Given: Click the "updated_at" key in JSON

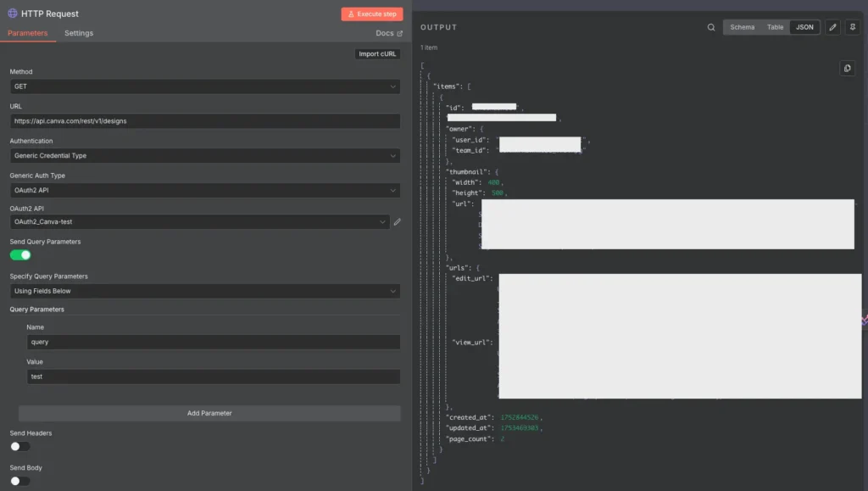Looking at the screenshot, I should 470,428.
